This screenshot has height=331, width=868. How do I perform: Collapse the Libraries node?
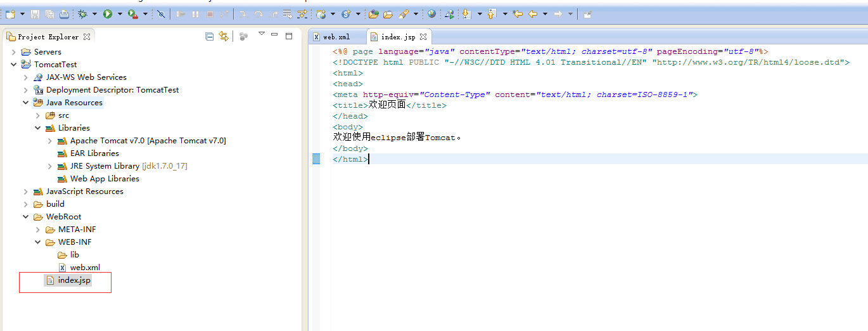coord(37,128)
